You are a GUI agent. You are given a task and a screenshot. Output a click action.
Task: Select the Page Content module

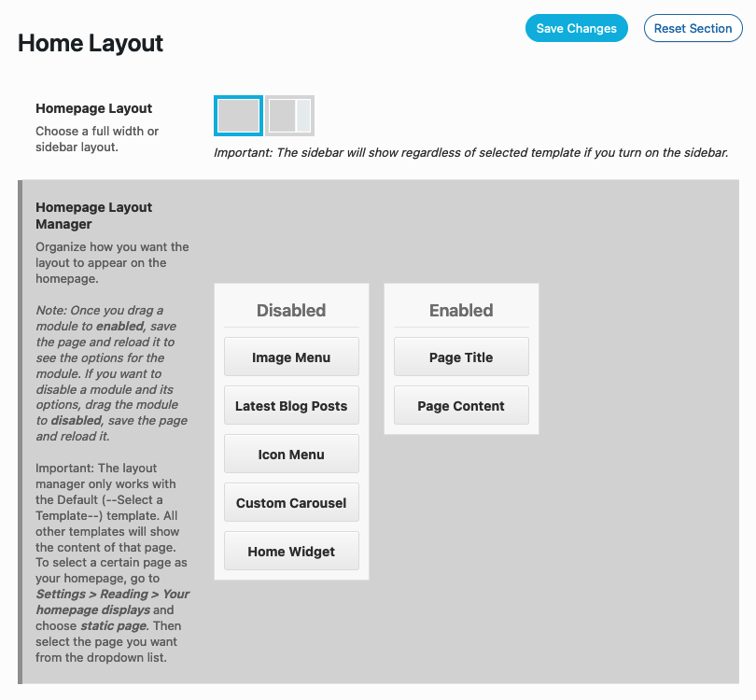[x=461, y=405]
